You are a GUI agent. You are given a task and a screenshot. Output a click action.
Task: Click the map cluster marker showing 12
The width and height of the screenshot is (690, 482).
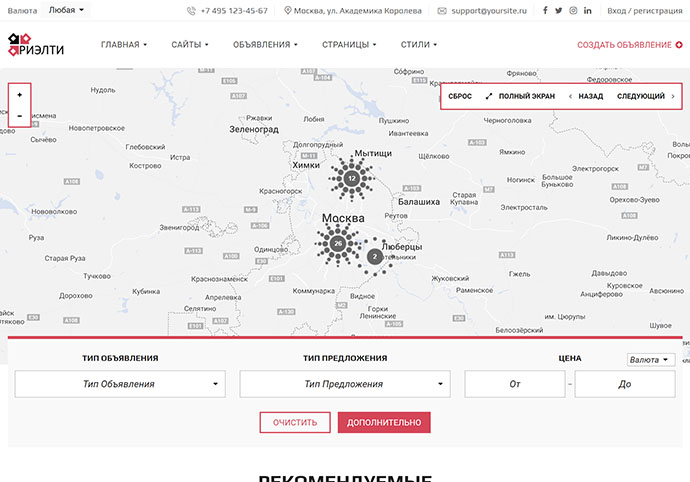[x=351, y=178]
